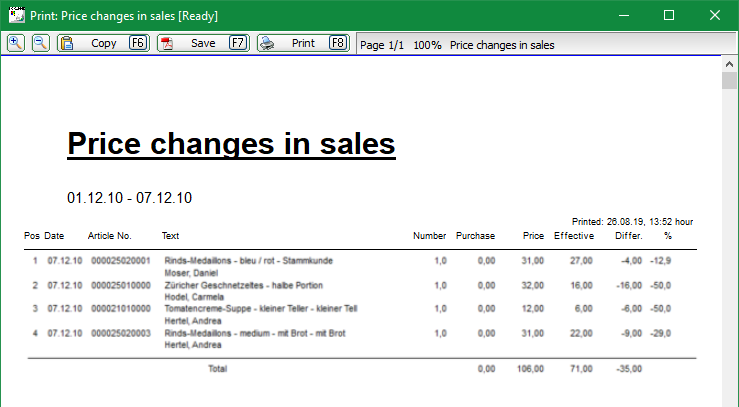Click the vertical scrollbar thumb
739x407 pixels.
point(729,81)
